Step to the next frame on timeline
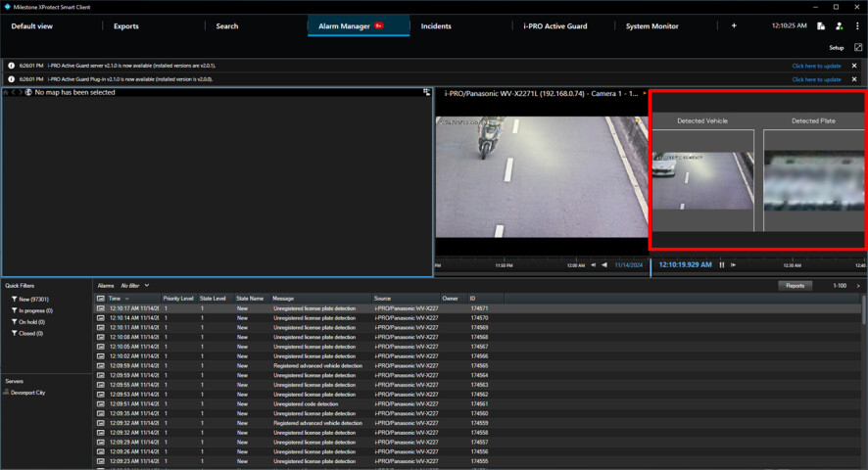This screenshot has width=868, height=470. pyautogui.click(x=734, y=264)
